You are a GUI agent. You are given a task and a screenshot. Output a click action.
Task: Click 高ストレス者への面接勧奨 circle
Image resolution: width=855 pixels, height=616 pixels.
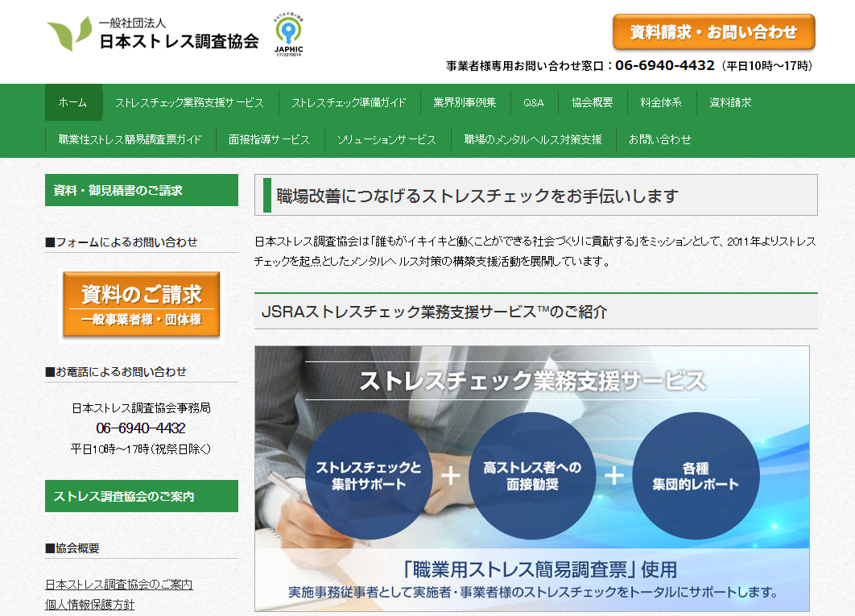point(532,476)
